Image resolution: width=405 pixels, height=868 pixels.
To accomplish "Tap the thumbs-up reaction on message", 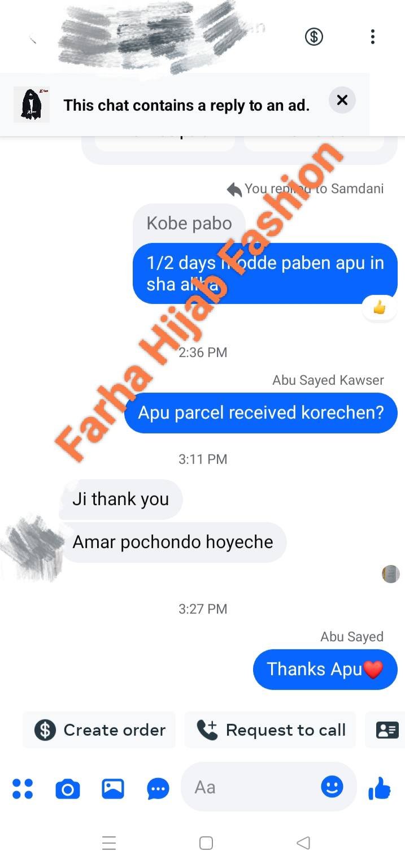I will click(x=380, y=308).
